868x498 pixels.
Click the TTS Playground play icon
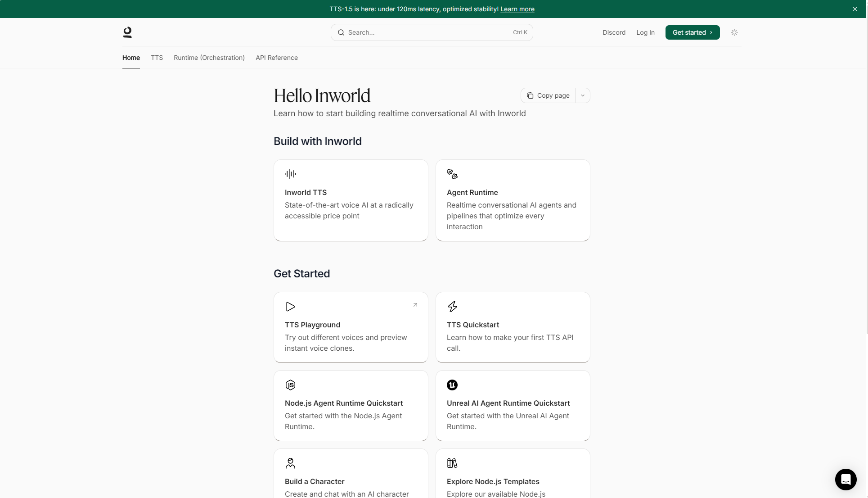tap(290, 307)
